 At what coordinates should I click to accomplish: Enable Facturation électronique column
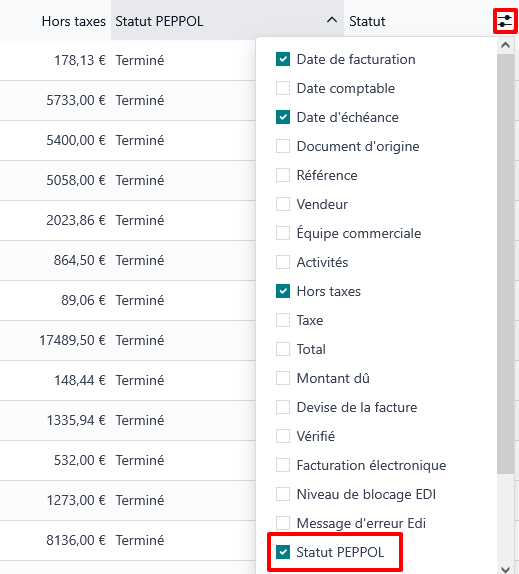pyautogui.click(x=283, y=465)
